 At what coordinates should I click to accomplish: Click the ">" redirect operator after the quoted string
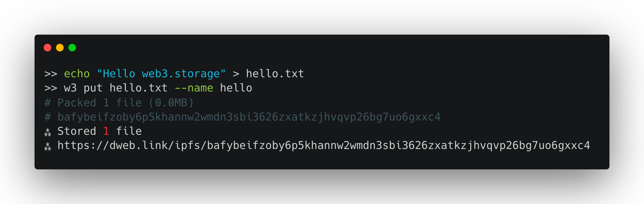tap(236, 74)
